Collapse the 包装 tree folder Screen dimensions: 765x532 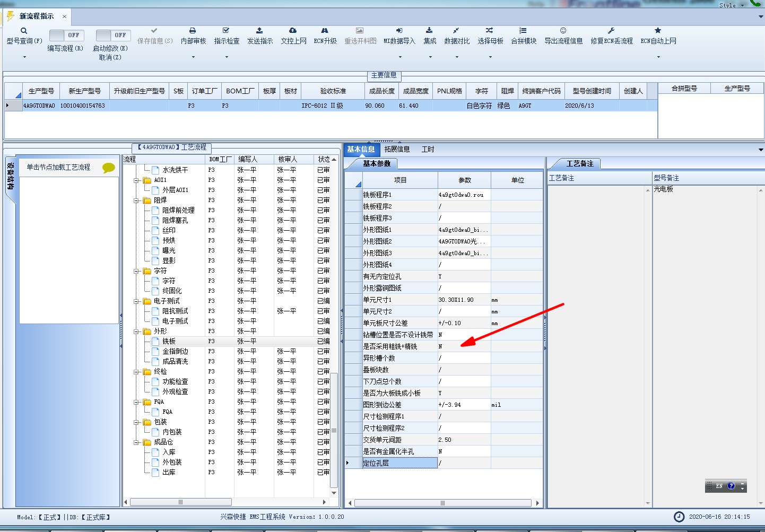(x=137, y=422)
